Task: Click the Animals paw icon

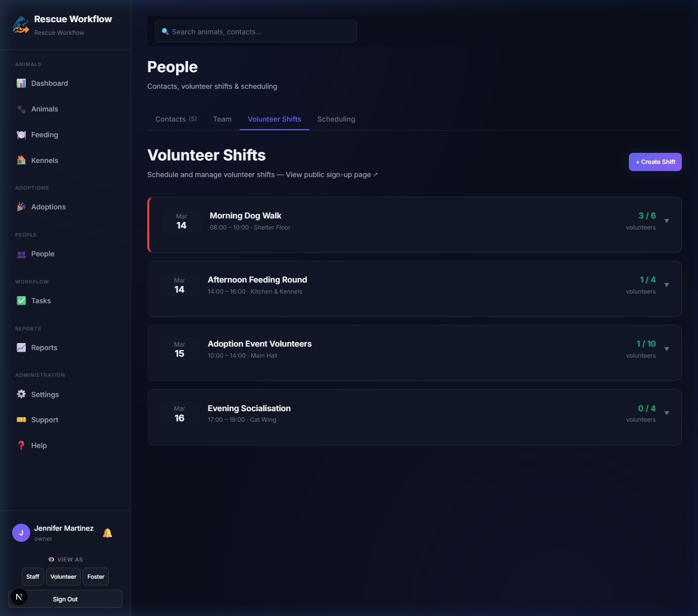Action: [21, 109]
